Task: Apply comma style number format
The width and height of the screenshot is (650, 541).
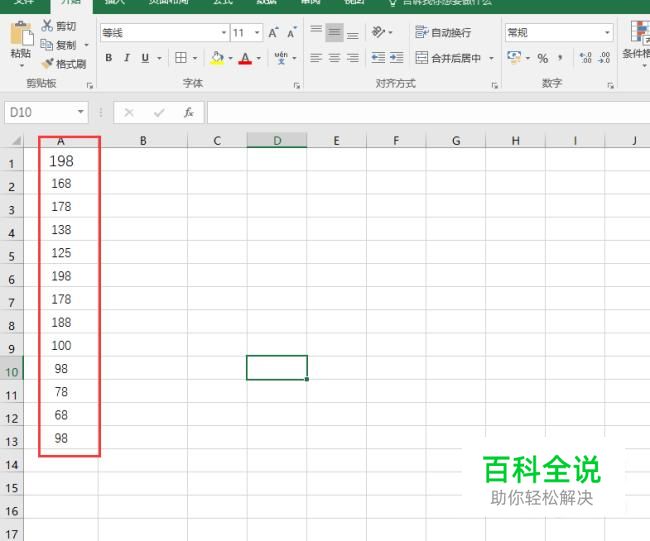Action: (x=560, y=58)
